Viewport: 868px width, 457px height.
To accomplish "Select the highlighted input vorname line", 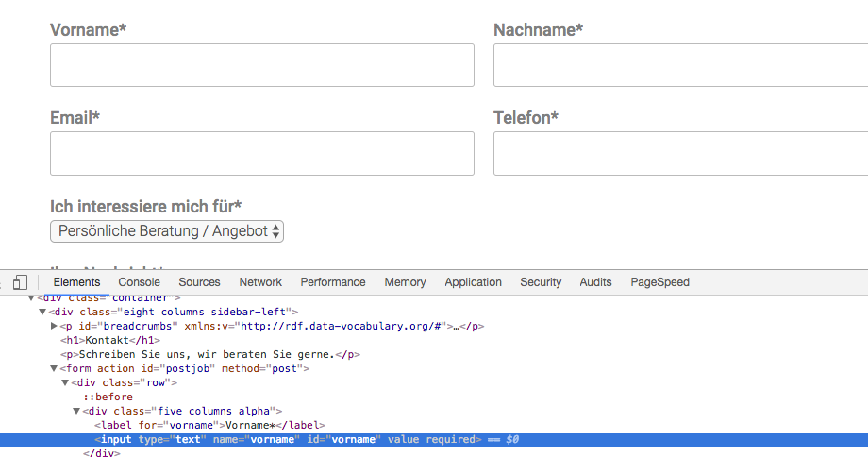I will pos(434,440).
